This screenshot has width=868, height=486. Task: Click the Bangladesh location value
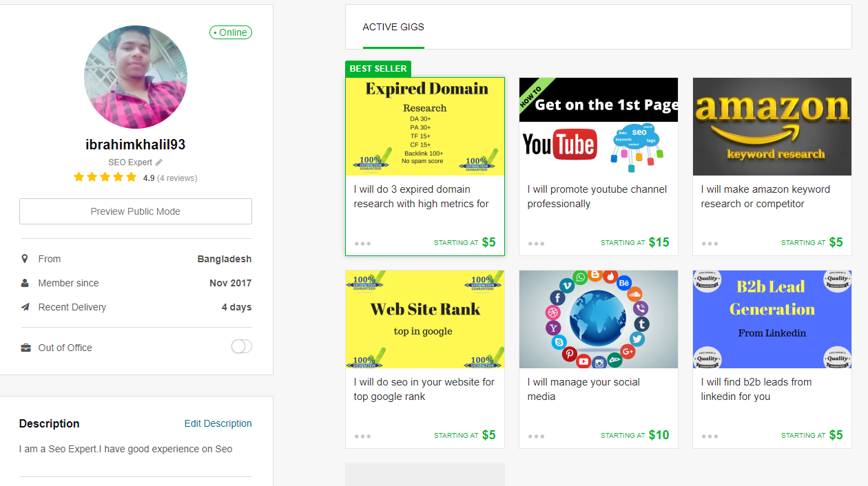tap(225, 260)
